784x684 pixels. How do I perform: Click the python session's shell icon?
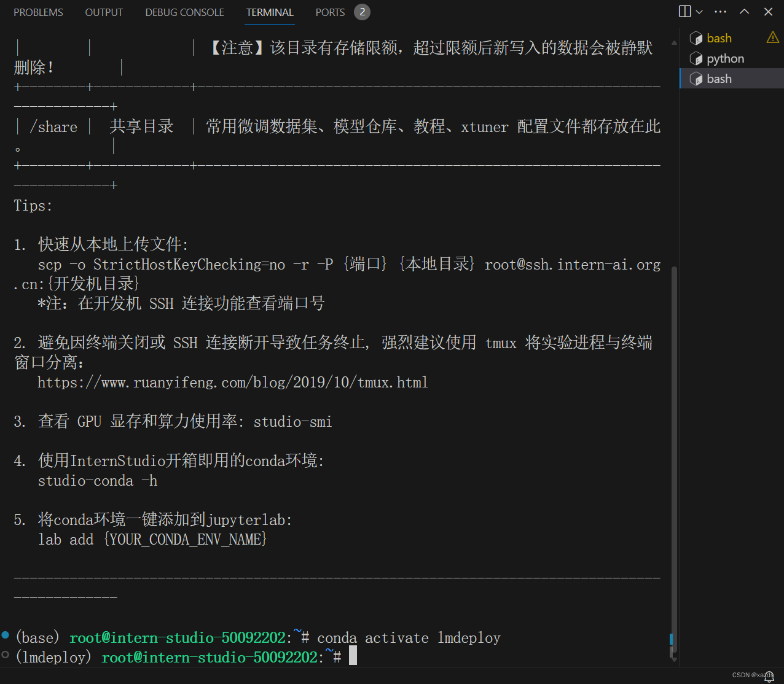point(696,58)
